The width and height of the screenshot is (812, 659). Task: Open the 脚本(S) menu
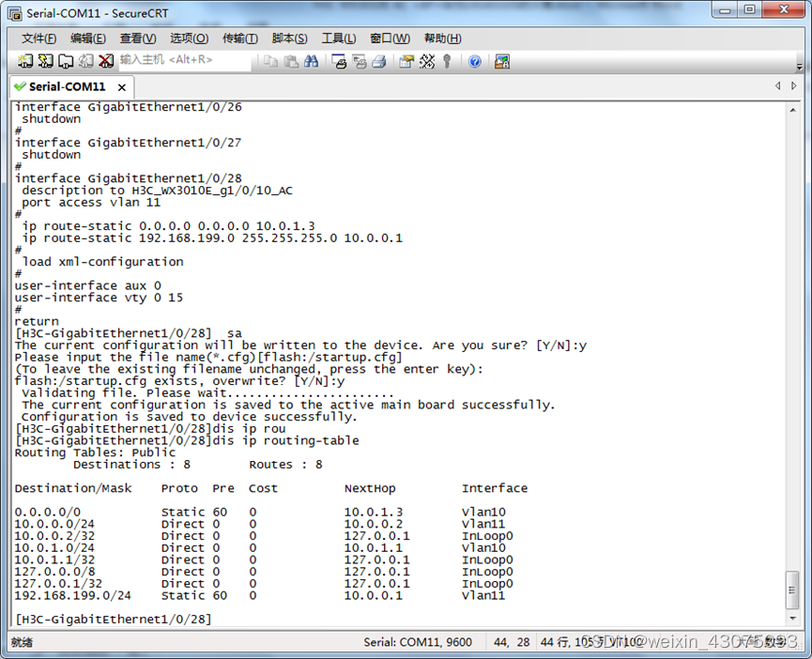[289, 38]
